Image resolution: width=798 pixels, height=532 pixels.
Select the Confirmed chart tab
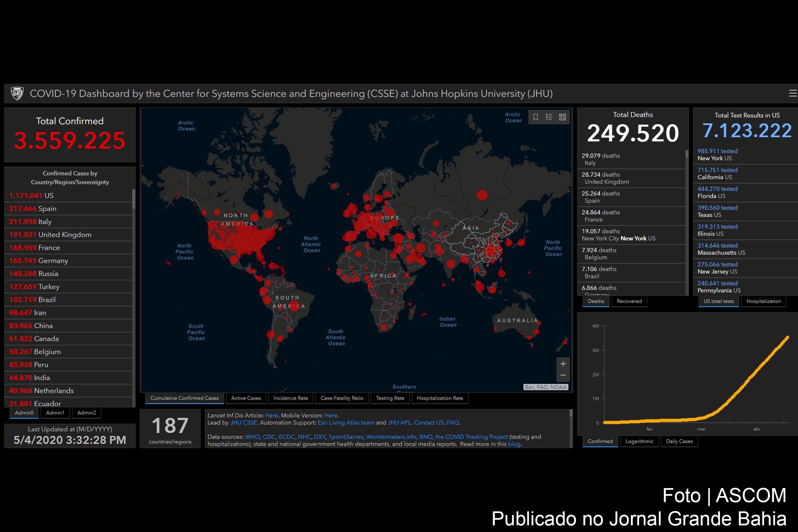point(600,441)
